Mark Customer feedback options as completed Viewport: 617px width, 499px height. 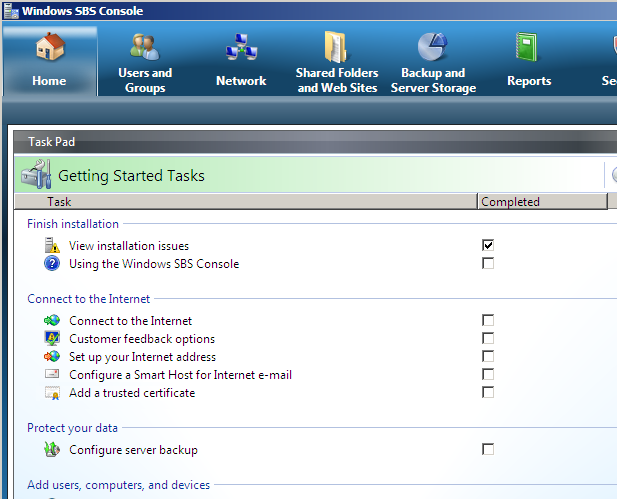[x=488, y=338]
